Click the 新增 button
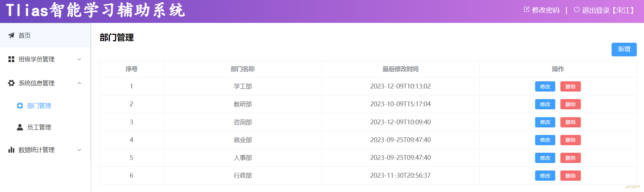This screenshot has height=192, width=644. 624,50
